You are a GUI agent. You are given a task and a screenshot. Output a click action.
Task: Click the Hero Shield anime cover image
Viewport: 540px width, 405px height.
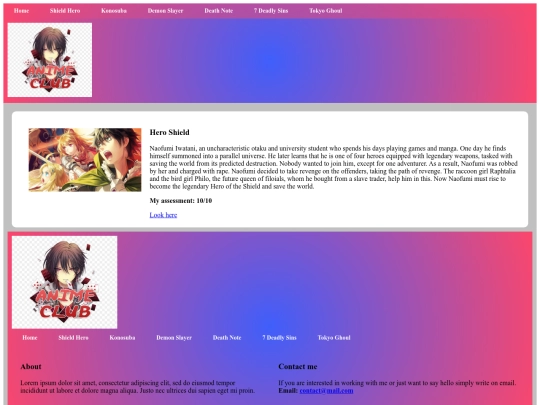pyautogui.click(x=85, y=160)
